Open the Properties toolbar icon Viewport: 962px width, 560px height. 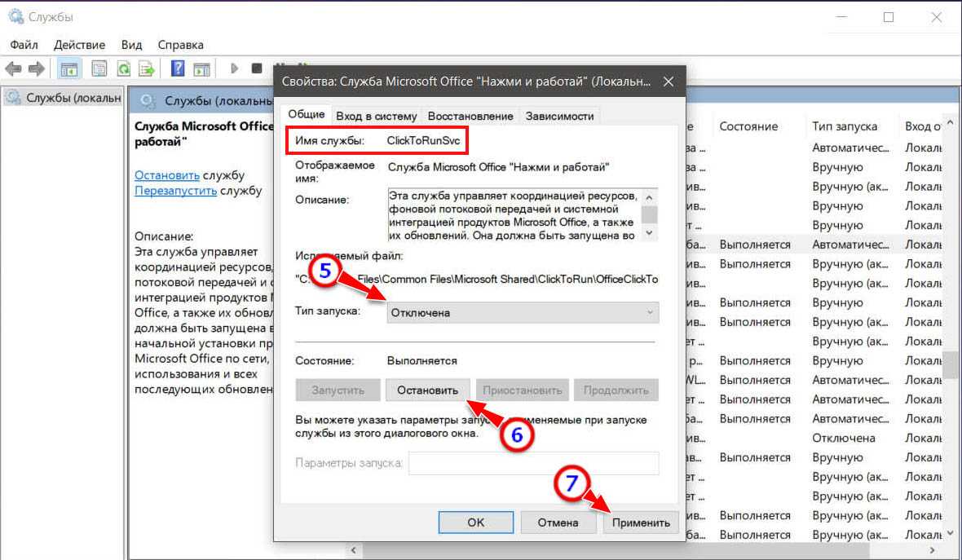(99, 68)
